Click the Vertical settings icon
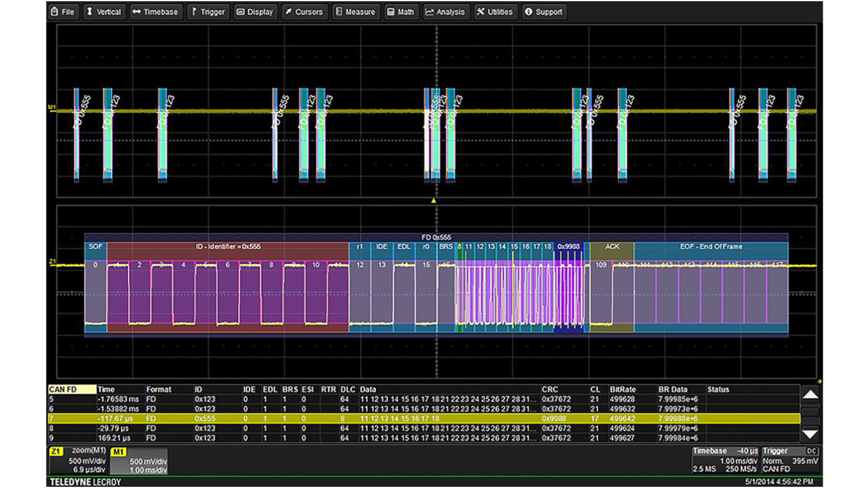This screenshot has width=868, height=488. pos(89,11)
